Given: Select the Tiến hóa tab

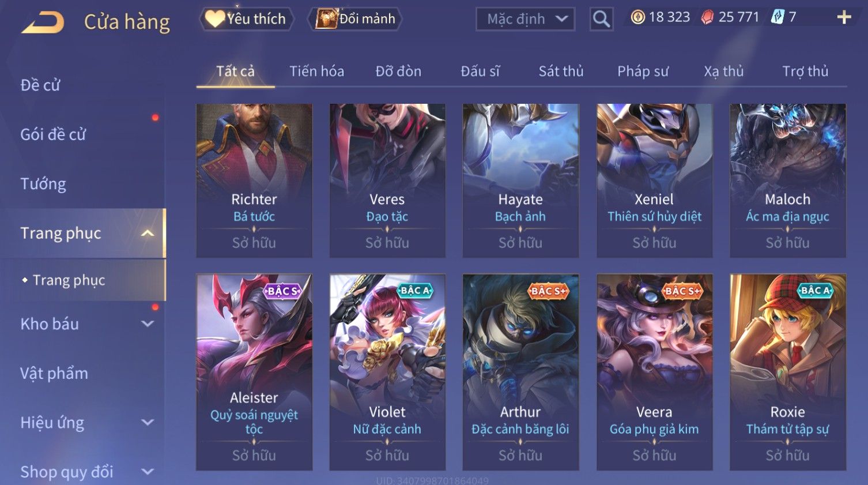Looking at the screenshot, I should click(316, 72).
